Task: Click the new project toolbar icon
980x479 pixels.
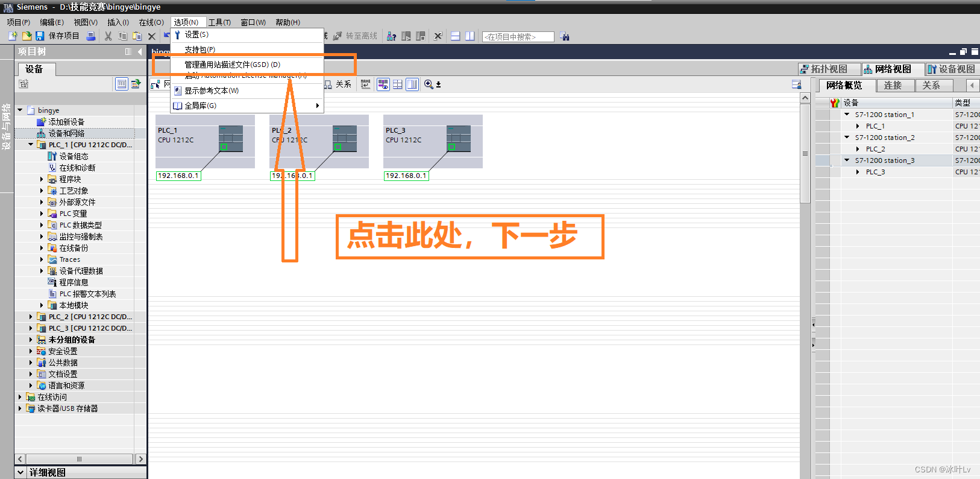Action: (x=13, y=36)
